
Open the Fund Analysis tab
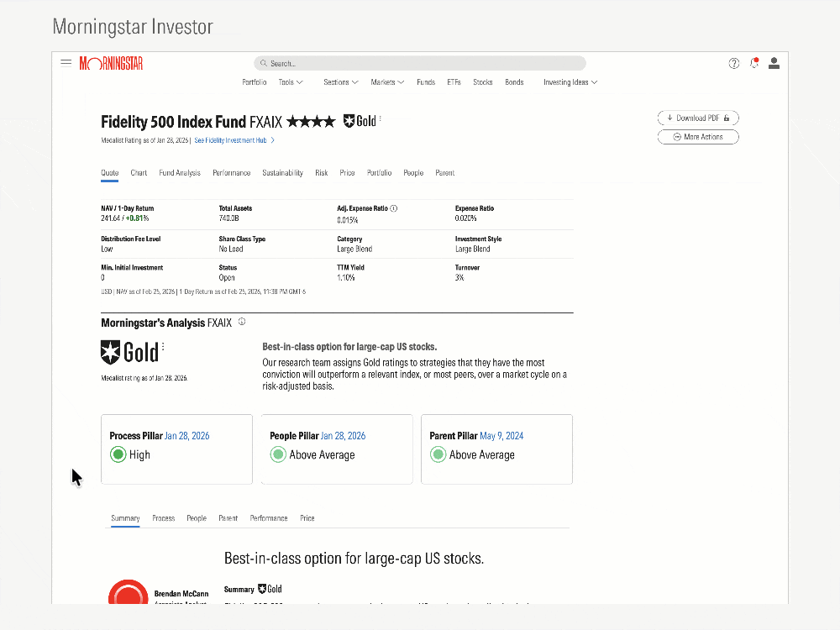tap(180, 172)
